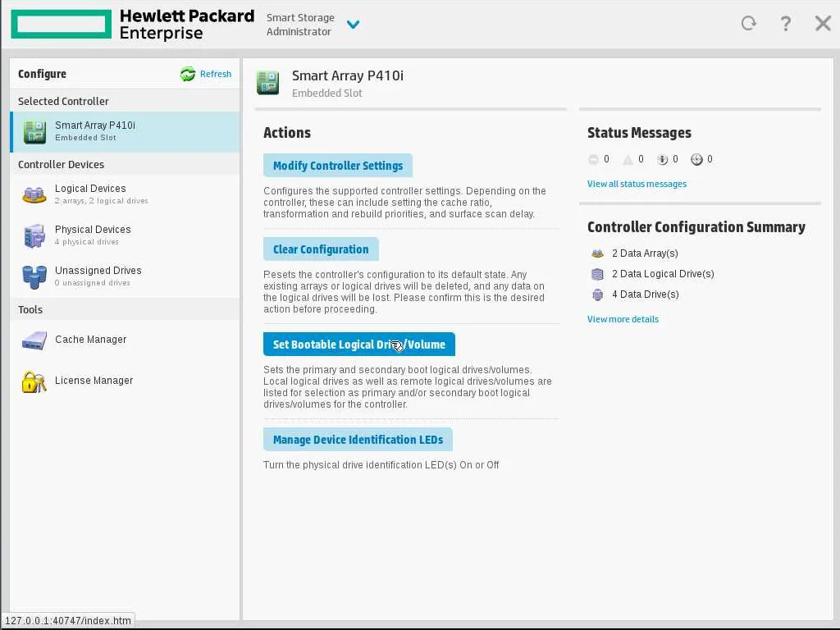The width and height of the screenshot is (840, 630).
Task: Open View all status messages link
Action: 637,184
